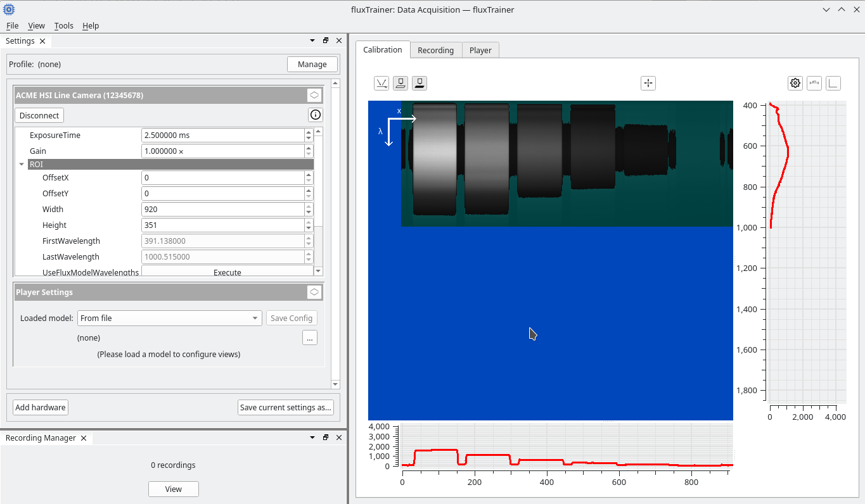Viewport: 865px width, 504px height.
Task: Click the Settings panel outer scroll-down arrow
Action: click(336, 384)
